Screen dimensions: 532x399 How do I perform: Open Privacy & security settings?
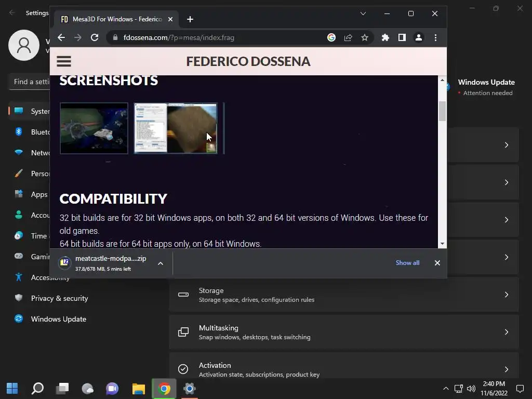click(59, 298)
